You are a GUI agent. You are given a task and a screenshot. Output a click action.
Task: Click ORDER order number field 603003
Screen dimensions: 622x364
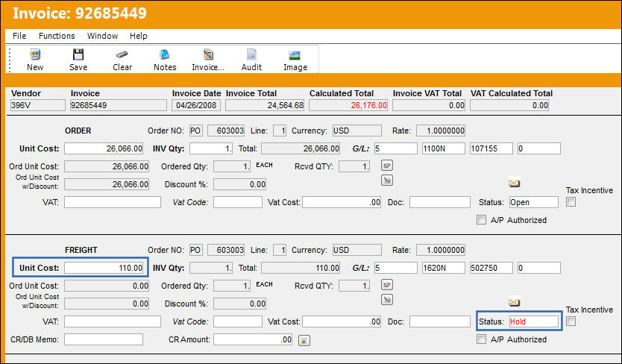[x=226, y=131]
